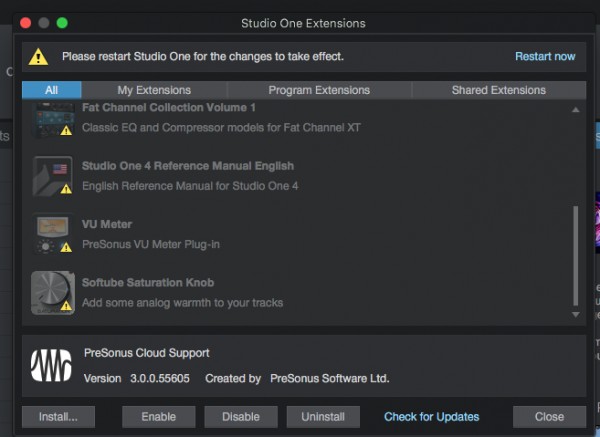Select the Studio One 4 Reference Manual English title
The width and height of the screenshot is (600, 437).
pyautogui.click(x=188, y=166)
